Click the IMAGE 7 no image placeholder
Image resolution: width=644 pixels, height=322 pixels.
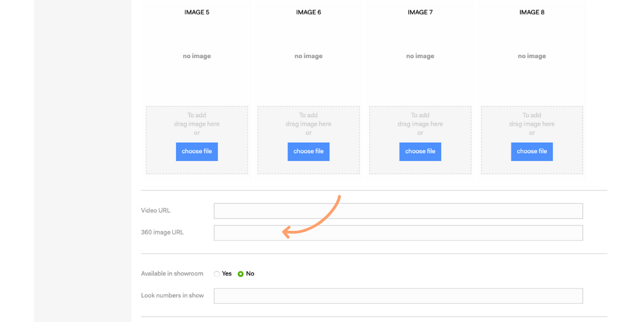click(420, 56)
